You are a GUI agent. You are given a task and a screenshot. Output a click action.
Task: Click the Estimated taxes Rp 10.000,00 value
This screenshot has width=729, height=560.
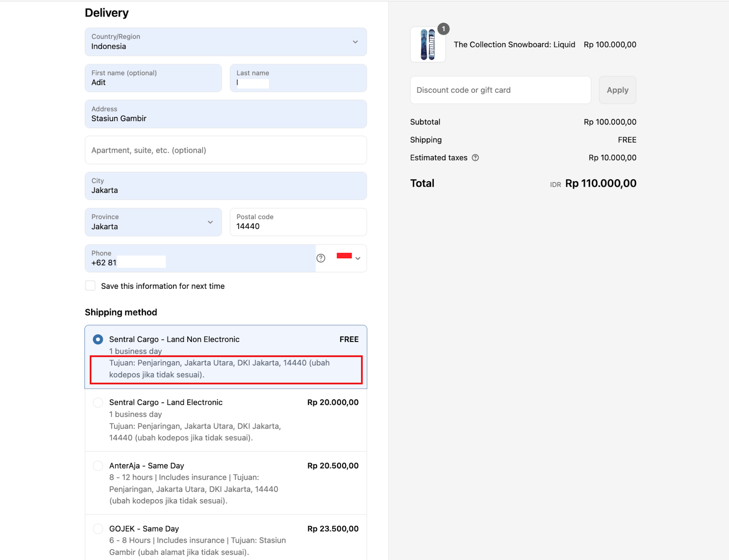click(612, 158)
